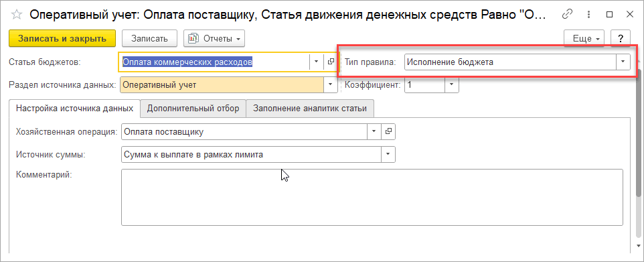Switch to the Заполнение аналитик статьи tab

(310, 109)
